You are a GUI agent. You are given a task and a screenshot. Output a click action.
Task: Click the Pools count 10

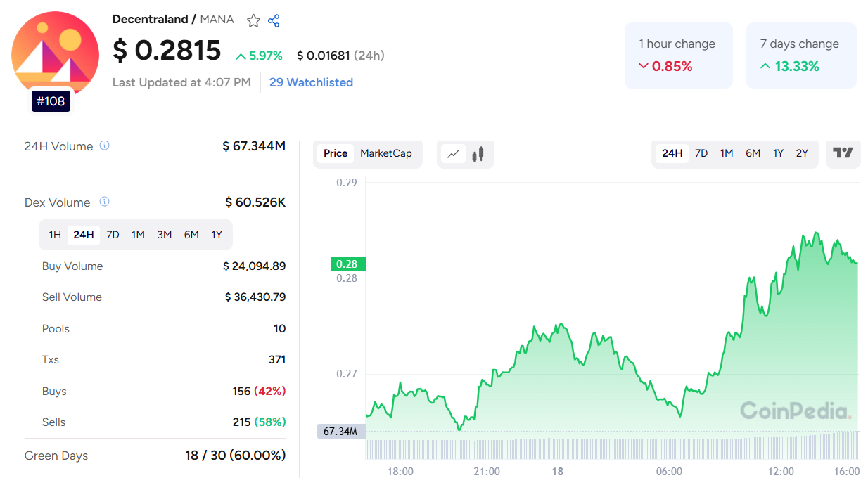tap(279, 328)
